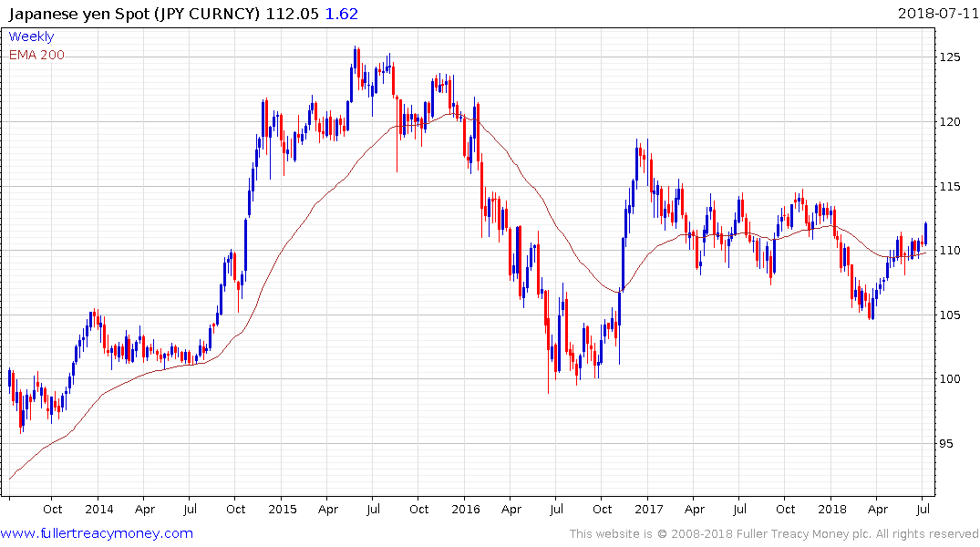The width and height of the screenshot is (980, 547).
Task: Select the Weekly timeframe label
Action: [x=31, y=36]
